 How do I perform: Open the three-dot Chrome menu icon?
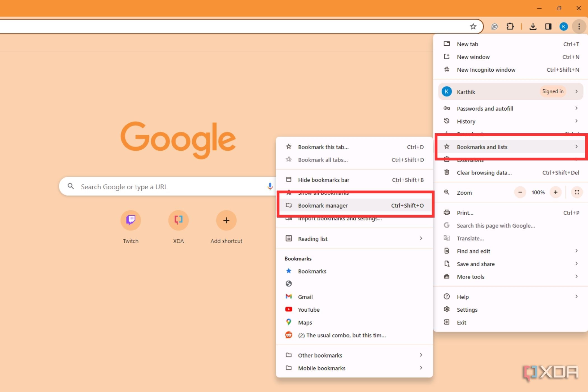pos(578,26)
